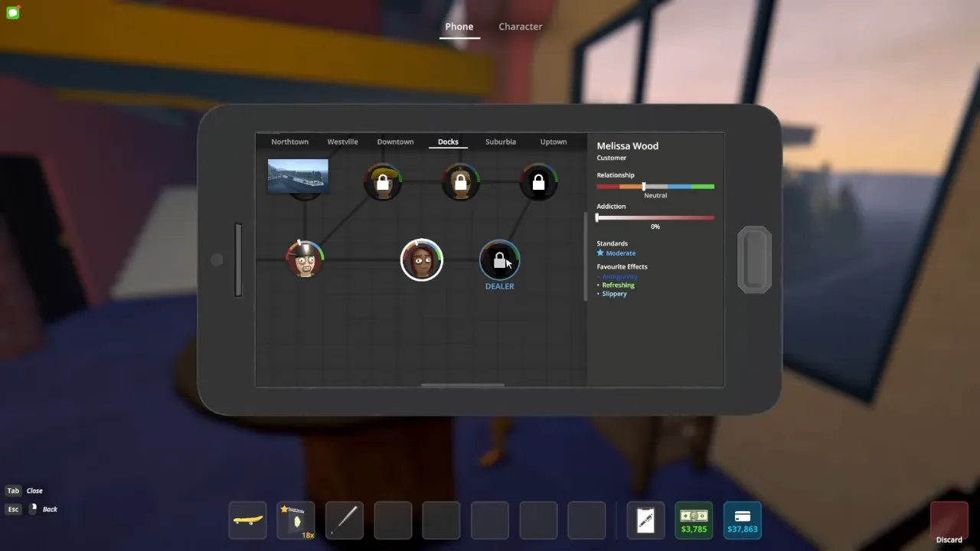The height and width of the screenshot is (551, 980).
Task: Select the baseball bat hotbar slot
Action: pyautogui.click(x=345, y=520)
